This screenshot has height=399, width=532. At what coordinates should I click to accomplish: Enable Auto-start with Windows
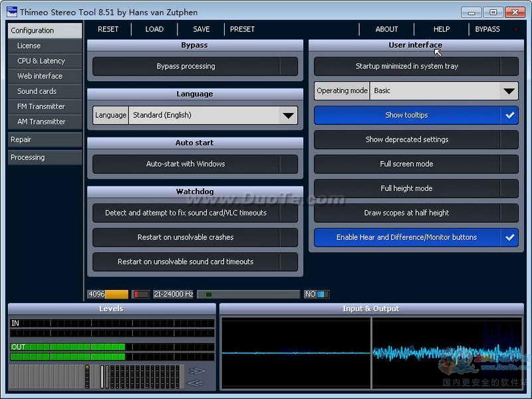(195, 164)
